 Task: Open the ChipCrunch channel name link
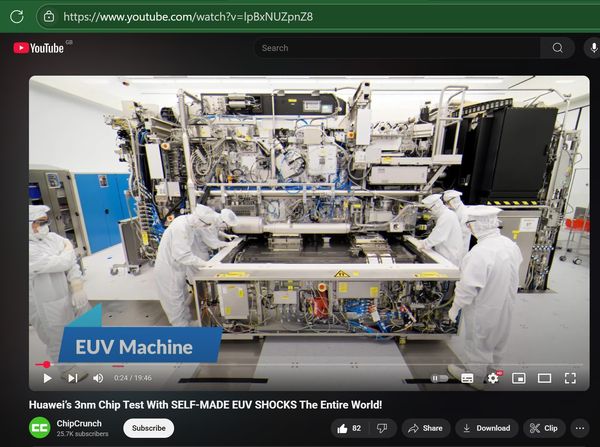[79, 423]
